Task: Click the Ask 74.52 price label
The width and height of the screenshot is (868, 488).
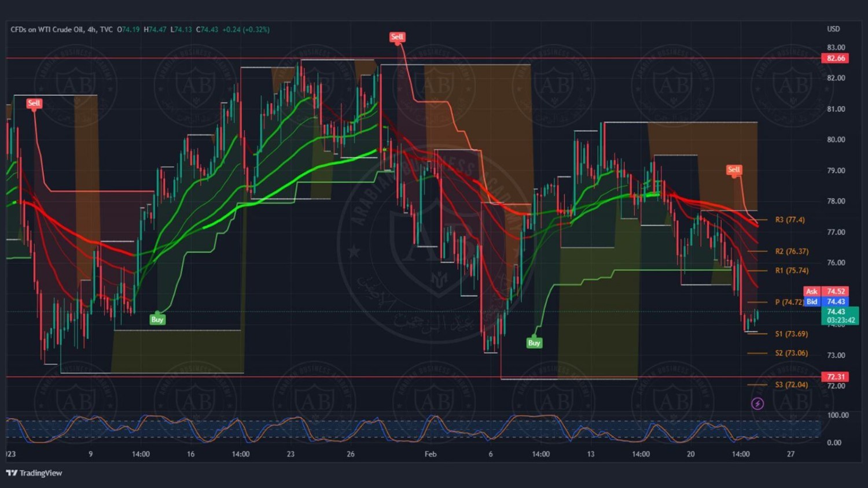Action: click(x=826, y=291)
